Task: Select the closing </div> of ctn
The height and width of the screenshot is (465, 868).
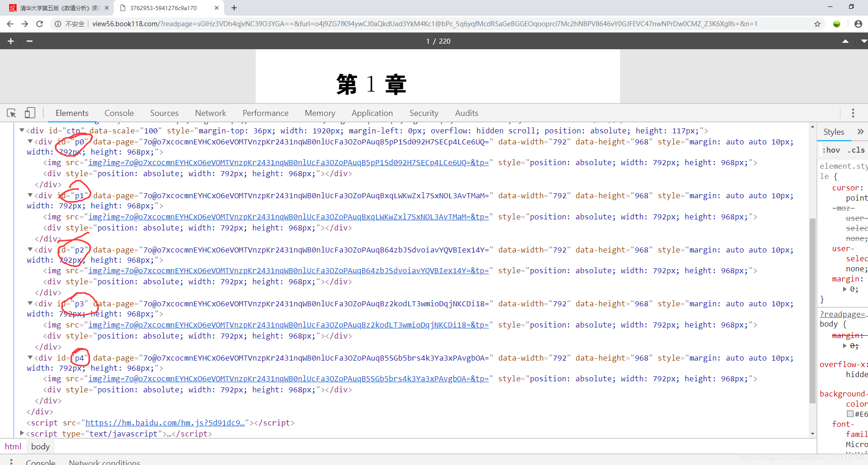Action: tap(40, 412)
